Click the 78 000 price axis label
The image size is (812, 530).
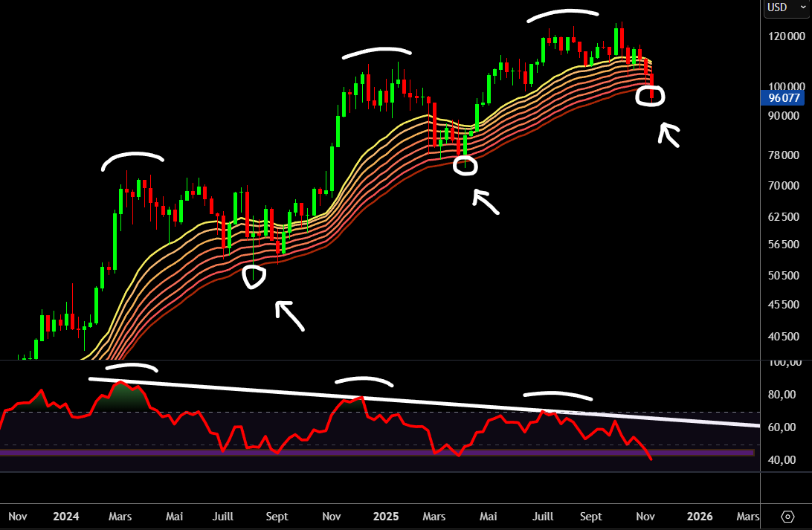tap(784, 155)
